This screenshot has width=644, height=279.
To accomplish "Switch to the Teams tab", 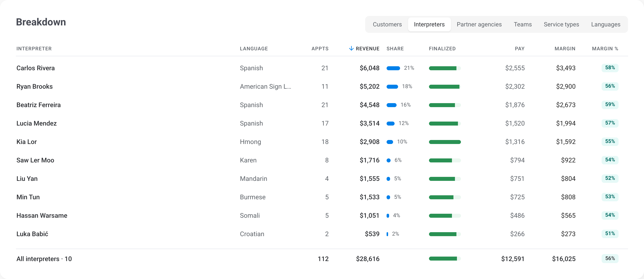I will point(523,24).
